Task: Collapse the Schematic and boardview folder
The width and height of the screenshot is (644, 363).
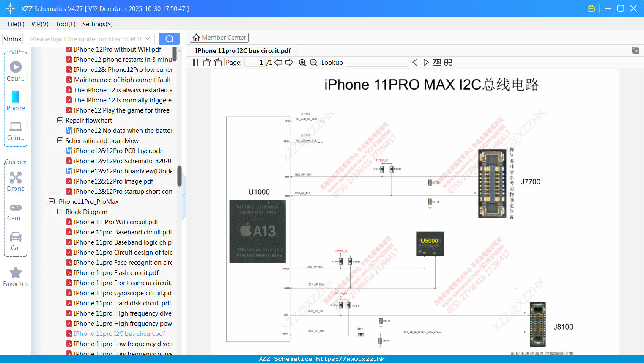Action: pyautogui.click(x=60, y=140)
